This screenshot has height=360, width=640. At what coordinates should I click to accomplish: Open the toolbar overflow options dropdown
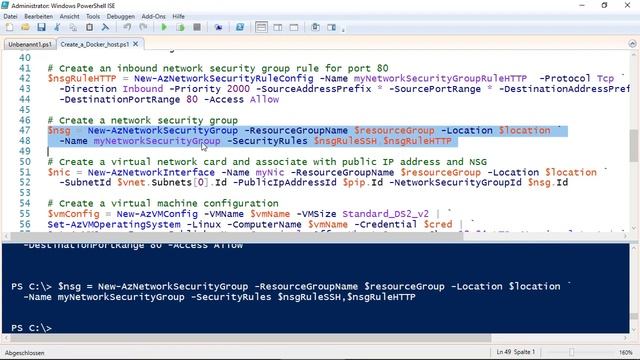[343, 30]
